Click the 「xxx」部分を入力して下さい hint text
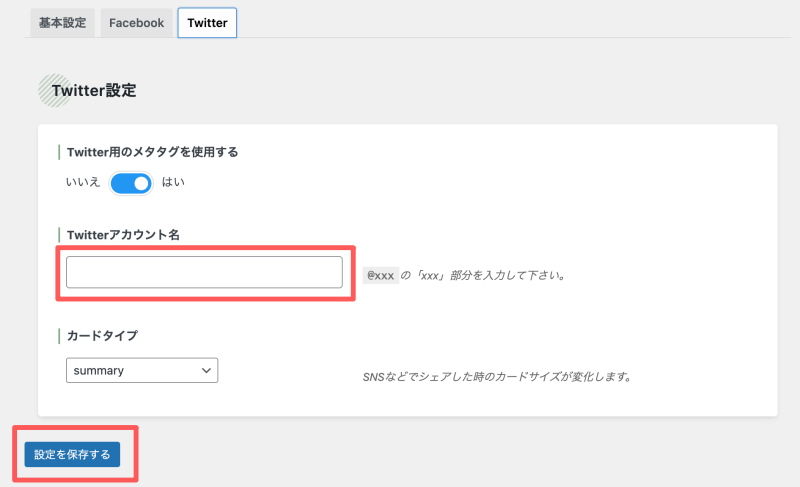Screen dimensions: 800x487 483,275
